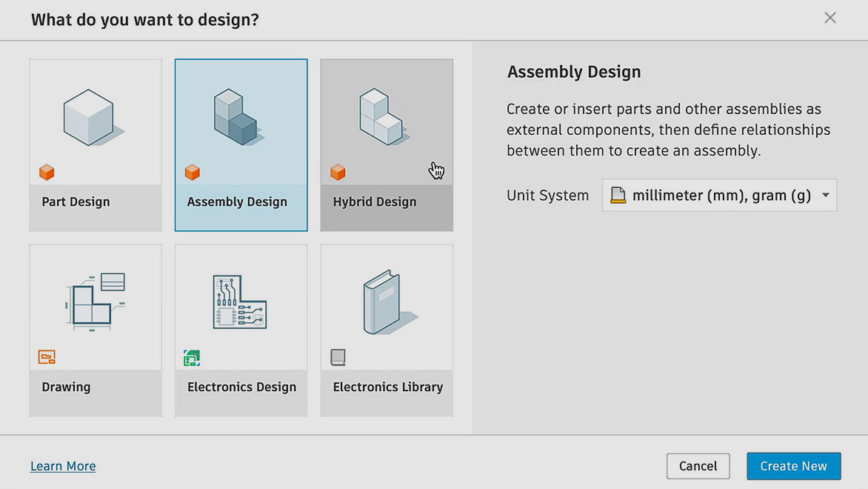This screenshot has height=489, width=868.
Task: Click the document icon in the unit selector
Action: (618, 196)
